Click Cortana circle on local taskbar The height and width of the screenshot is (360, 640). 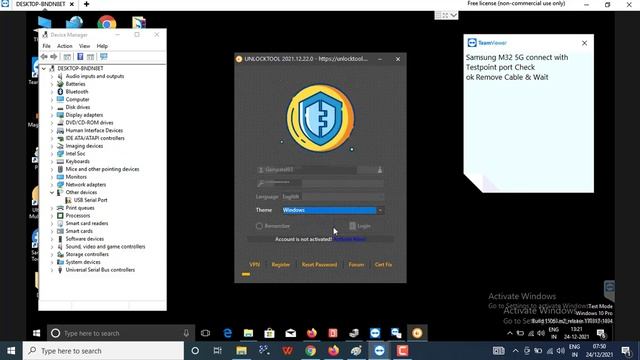pos(195,351)
